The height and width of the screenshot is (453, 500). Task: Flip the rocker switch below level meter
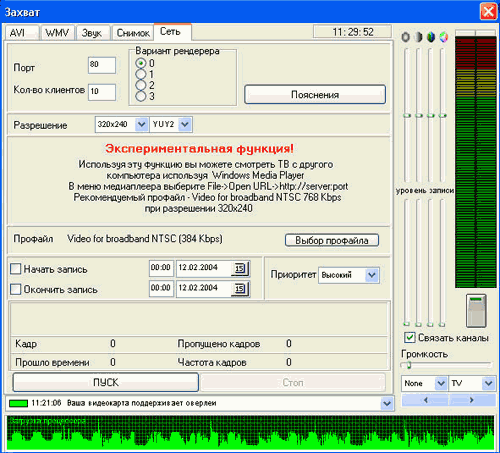click(x=476, y=311)
